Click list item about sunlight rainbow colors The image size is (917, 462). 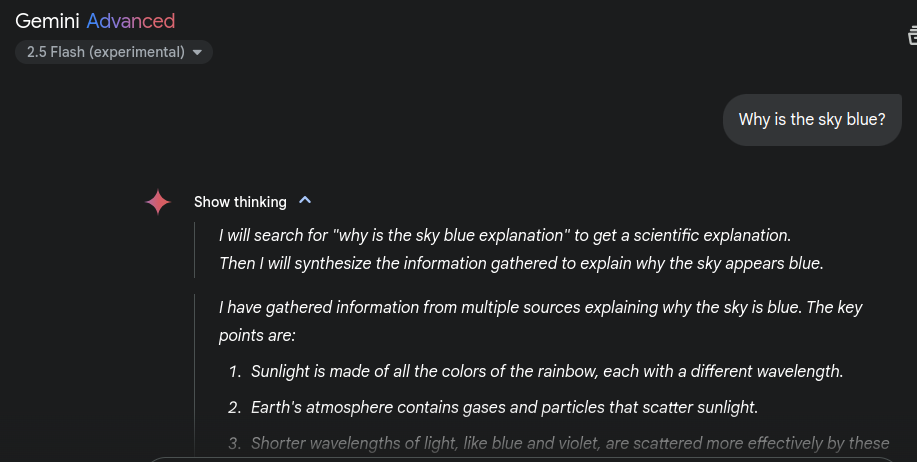[547, 371]
